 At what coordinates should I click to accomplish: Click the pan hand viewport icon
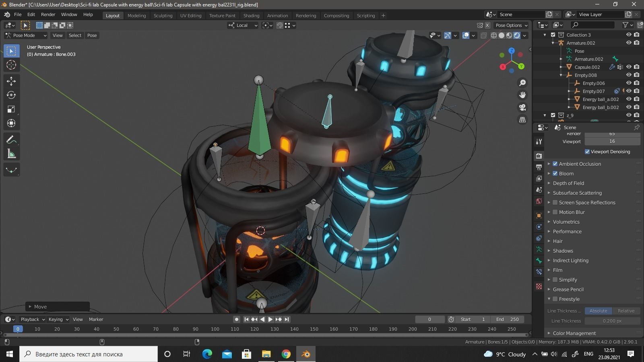(522, 95)
